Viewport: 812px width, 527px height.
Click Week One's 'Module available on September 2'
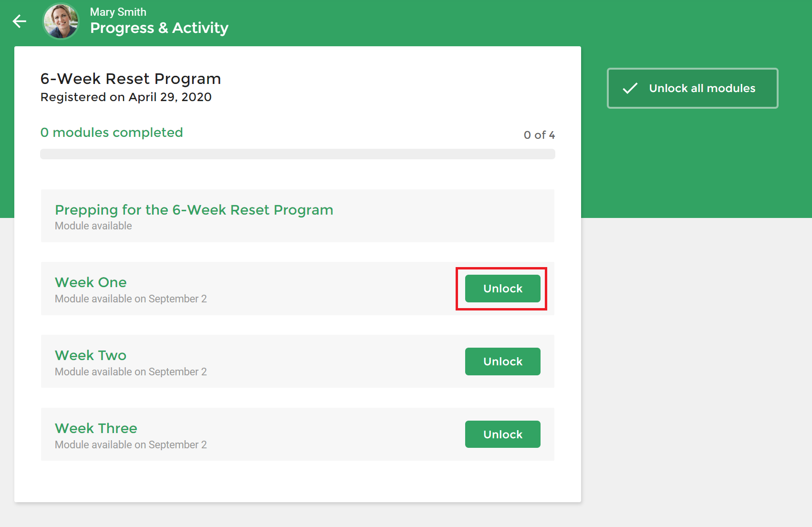pos(131,299)
